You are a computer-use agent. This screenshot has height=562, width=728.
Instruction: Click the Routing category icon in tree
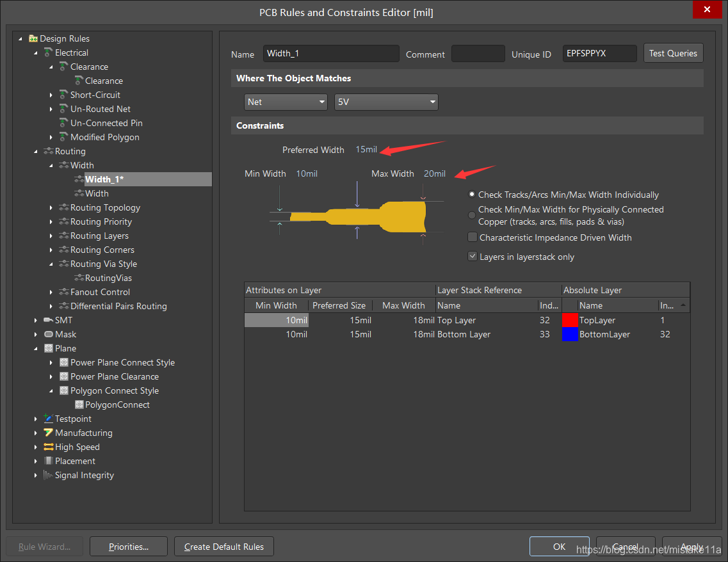[x=48, y=152]
